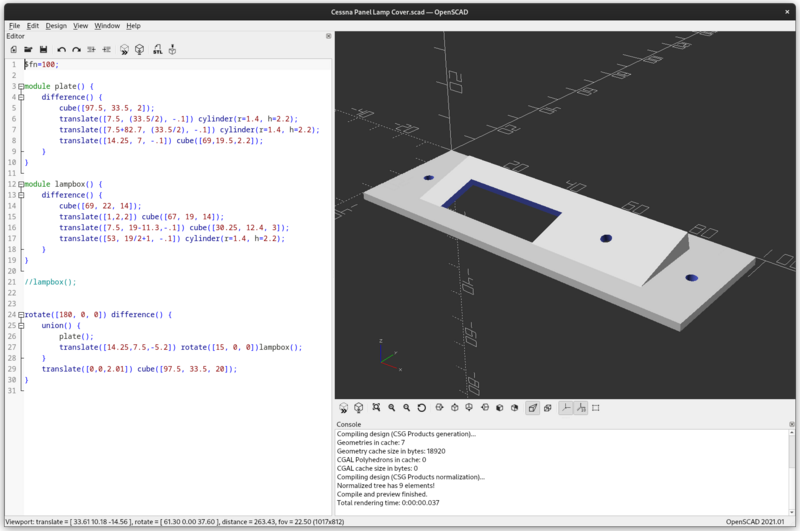
Task: Run Preview from the 3D viewer toolbar
Action: (x=343, y=408)
